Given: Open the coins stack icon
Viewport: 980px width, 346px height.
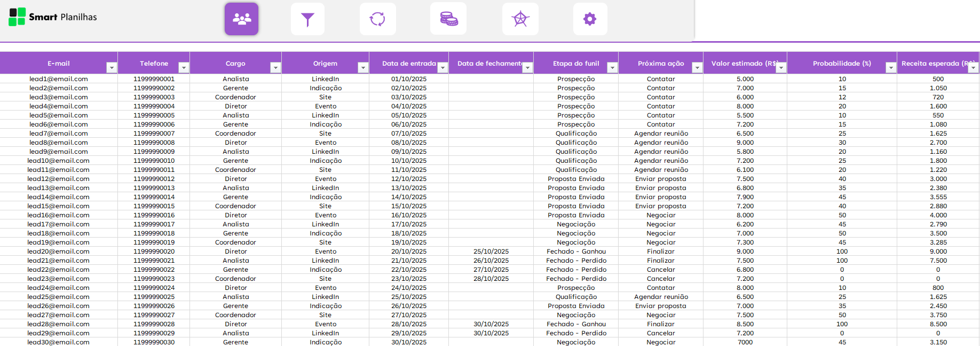Looking at the screenshot, I should point(448,19).
